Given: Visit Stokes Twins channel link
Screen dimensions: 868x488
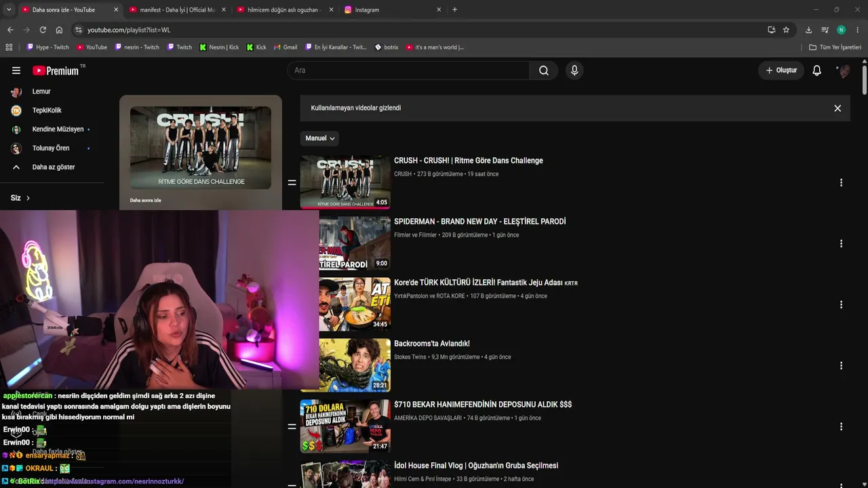Looking at the screenshot, I should (x=410, y=357).
